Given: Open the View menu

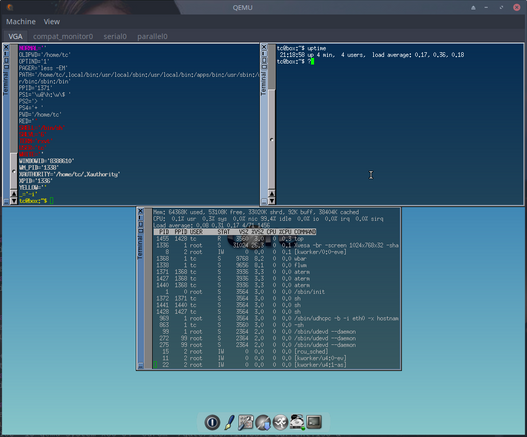Looking at the screenshot, I should click(52, 22).
